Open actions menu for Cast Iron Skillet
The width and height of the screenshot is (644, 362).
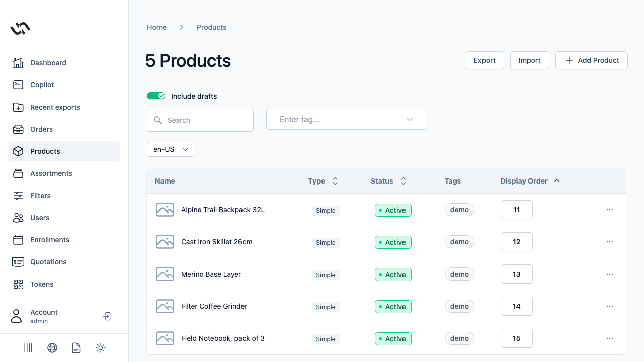tap(610, 242)
